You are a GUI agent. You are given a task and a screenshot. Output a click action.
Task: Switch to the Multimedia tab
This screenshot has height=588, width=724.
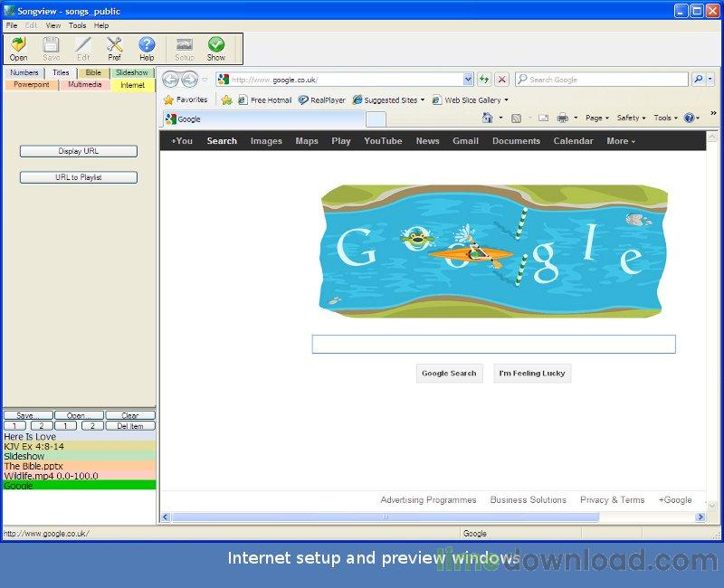tap(84, 84)
